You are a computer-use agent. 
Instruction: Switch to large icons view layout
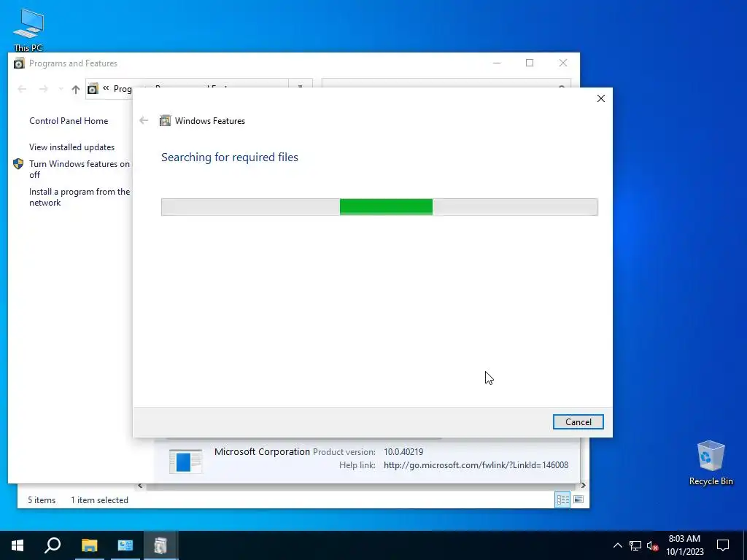tap(578, 499)
